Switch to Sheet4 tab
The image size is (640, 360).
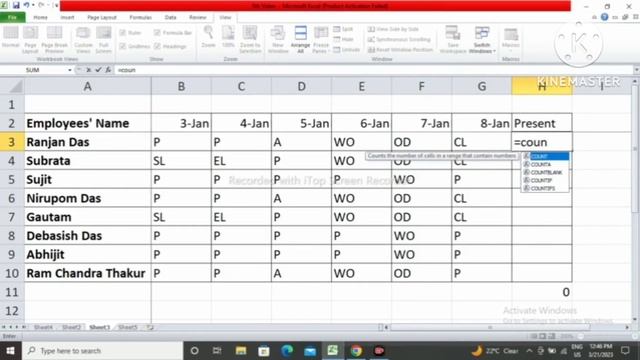click(43, 327)
